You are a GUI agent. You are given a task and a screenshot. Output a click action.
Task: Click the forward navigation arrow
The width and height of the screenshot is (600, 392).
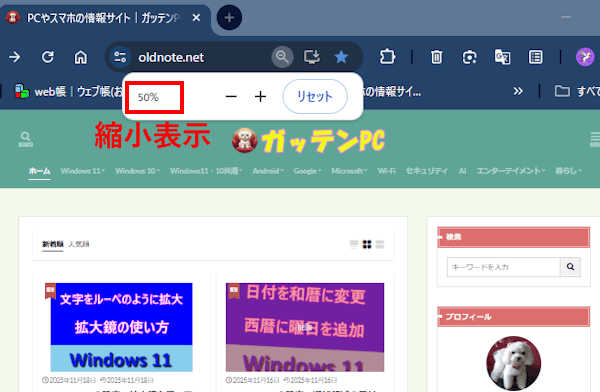15,57
